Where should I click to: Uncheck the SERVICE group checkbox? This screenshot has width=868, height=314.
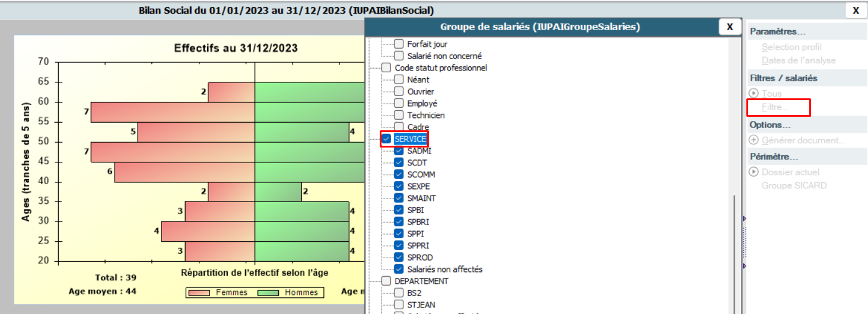pos(386,139)
